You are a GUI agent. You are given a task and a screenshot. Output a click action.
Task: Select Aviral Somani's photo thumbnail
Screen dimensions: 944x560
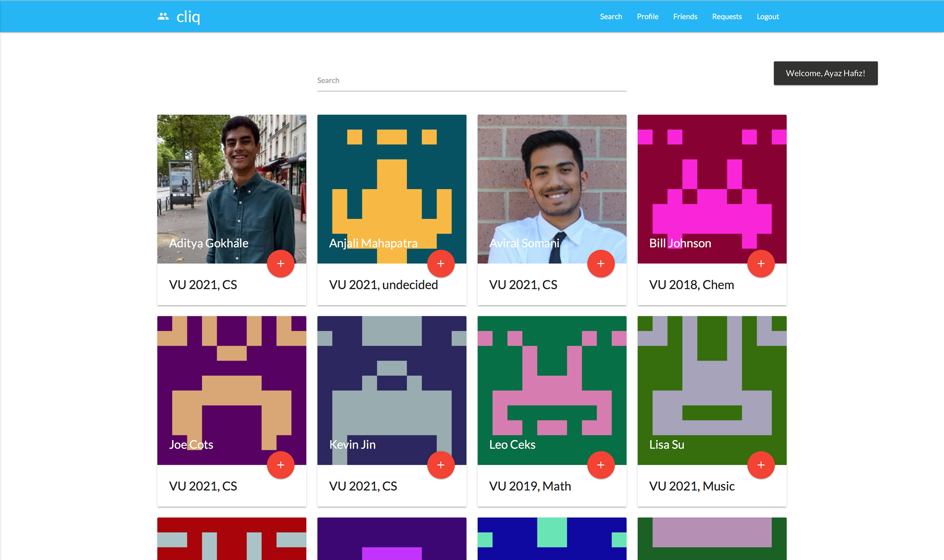click(552, 184)
